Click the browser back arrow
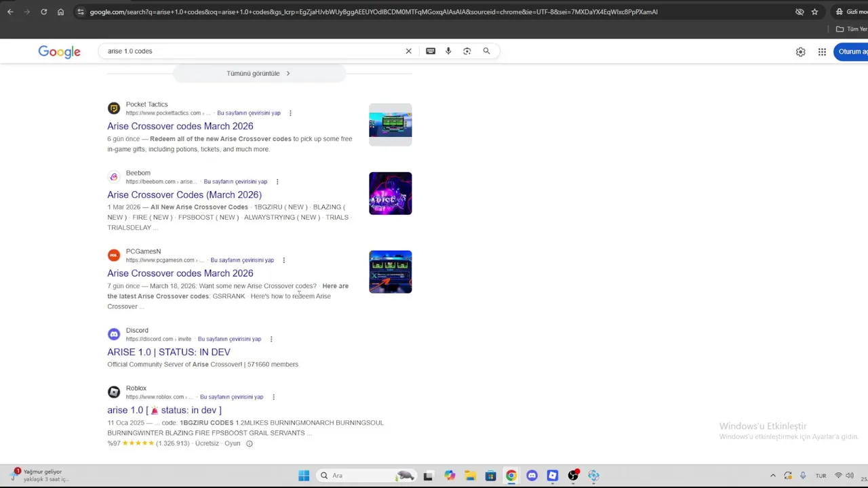This screenshot has width=868, height=488. 10,12
